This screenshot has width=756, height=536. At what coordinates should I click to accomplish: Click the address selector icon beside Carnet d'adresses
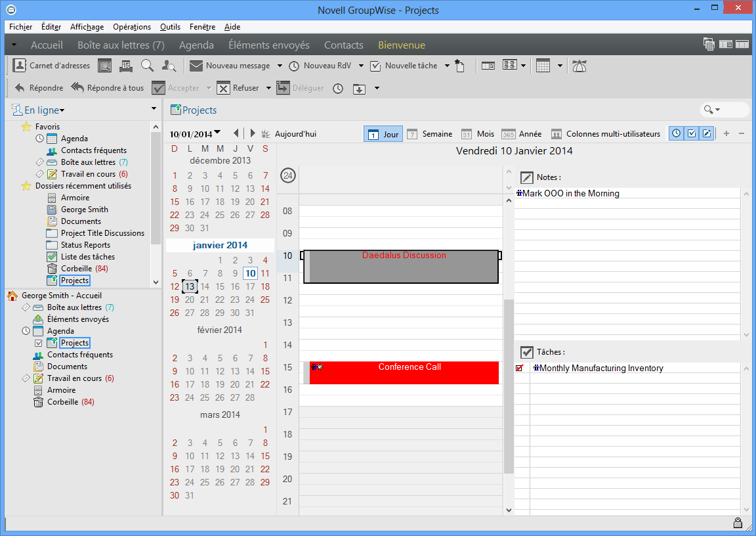(x=104, y=66)
